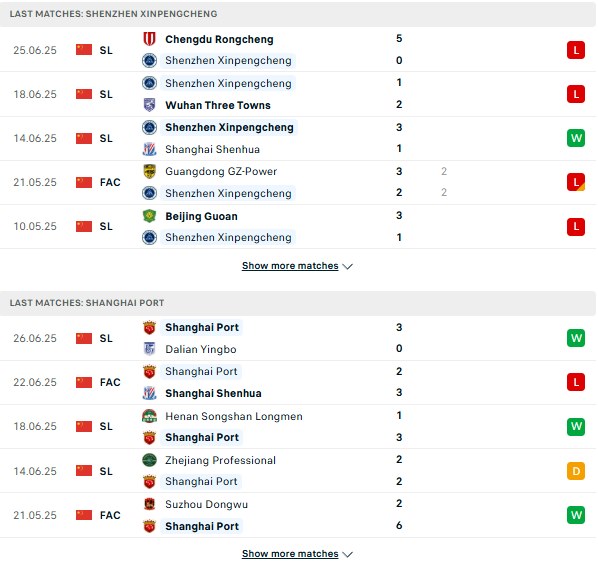Click the green W badge for Shenhua match
The height and width of the screenshot is (568, 598).
click(576, 138)
